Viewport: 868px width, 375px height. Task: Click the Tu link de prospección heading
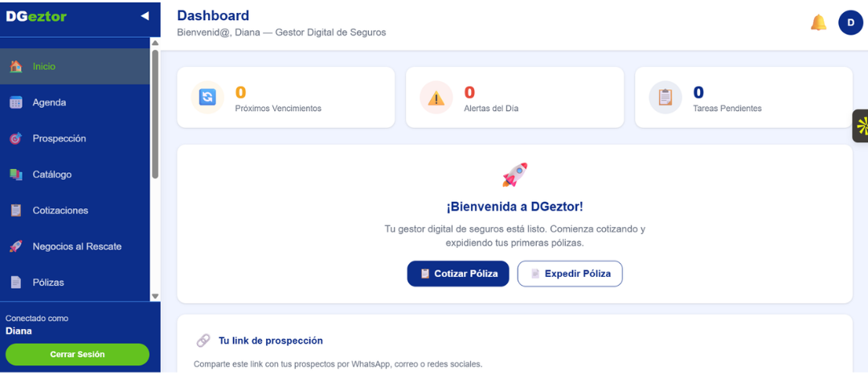[271, 340]
